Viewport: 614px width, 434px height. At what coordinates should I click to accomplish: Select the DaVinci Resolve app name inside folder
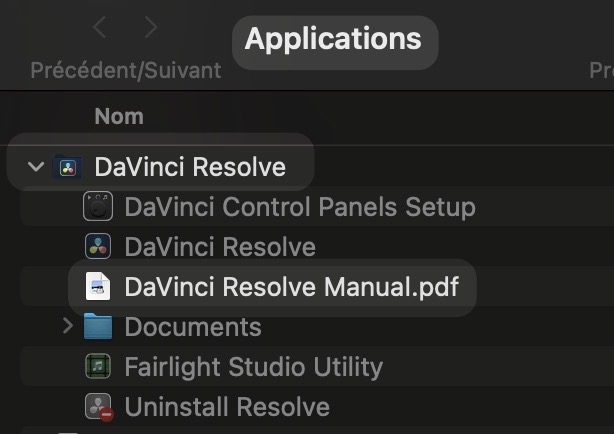(220, 247)
